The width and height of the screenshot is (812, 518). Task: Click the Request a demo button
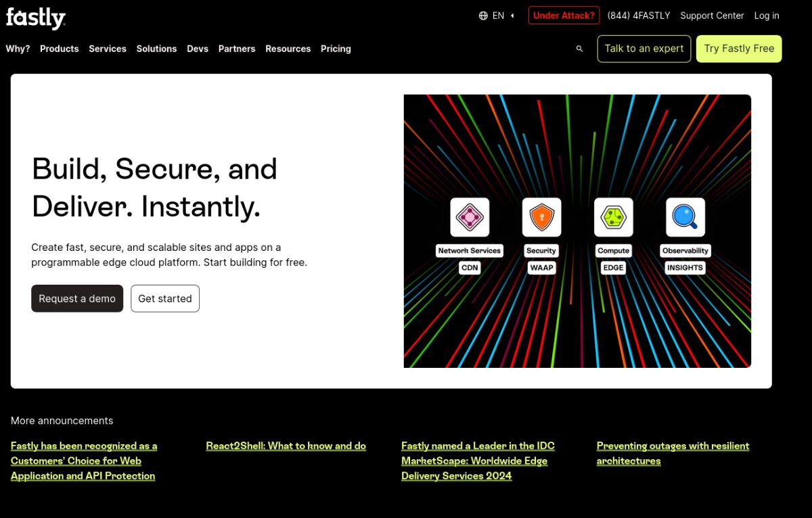click(x=77, y=298)
